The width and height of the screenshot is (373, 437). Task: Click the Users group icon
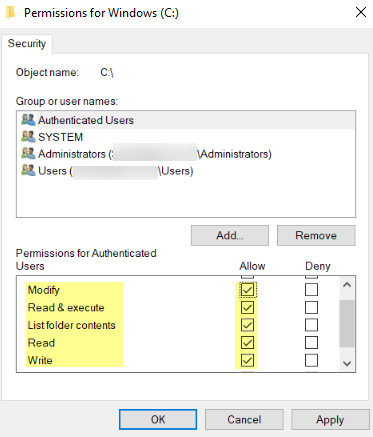coord(28,170)
